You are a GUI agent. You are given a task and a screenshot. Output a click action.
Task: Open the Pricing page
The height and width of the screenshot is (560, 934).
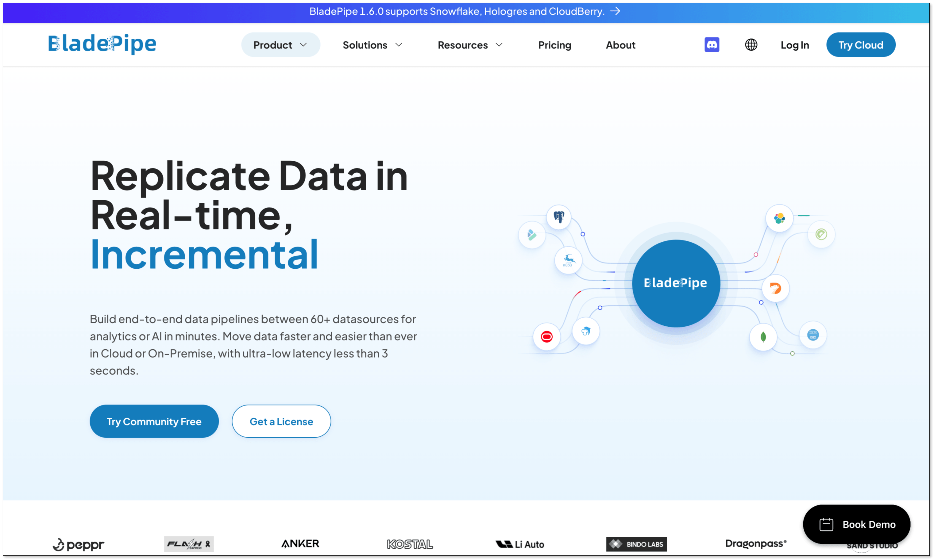(x=554, y=45)
